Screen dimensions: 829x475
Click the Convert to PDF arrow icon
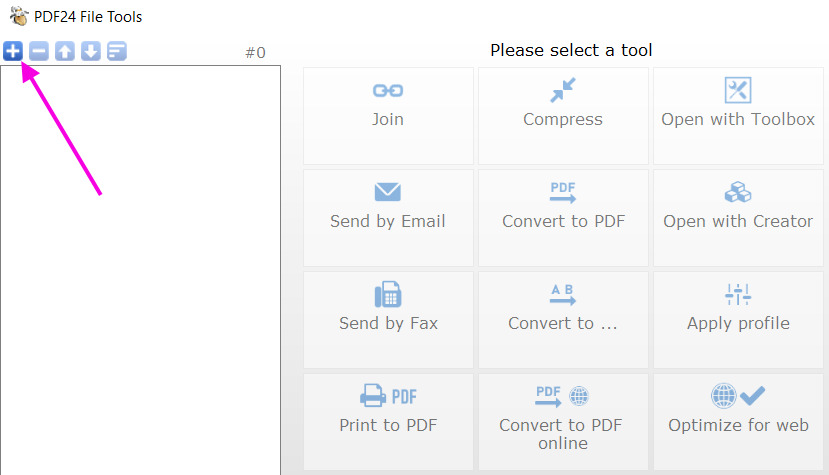(563, 193)
